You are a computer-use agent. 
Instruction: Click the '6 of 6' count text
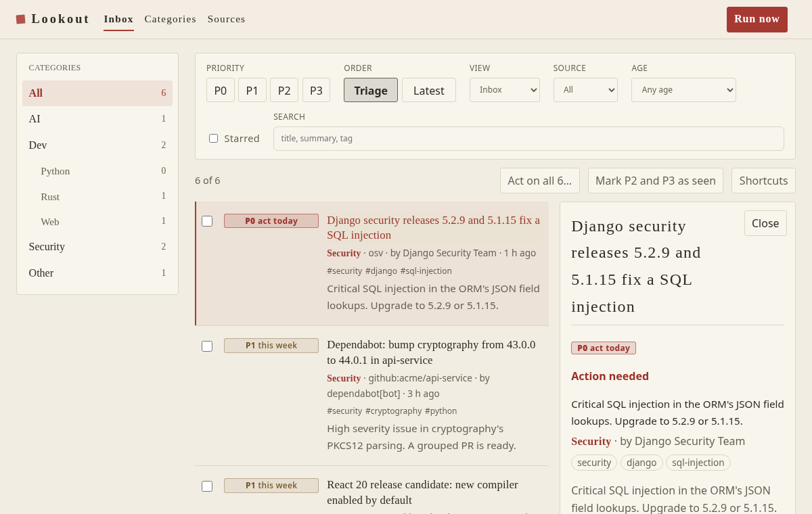208,181
